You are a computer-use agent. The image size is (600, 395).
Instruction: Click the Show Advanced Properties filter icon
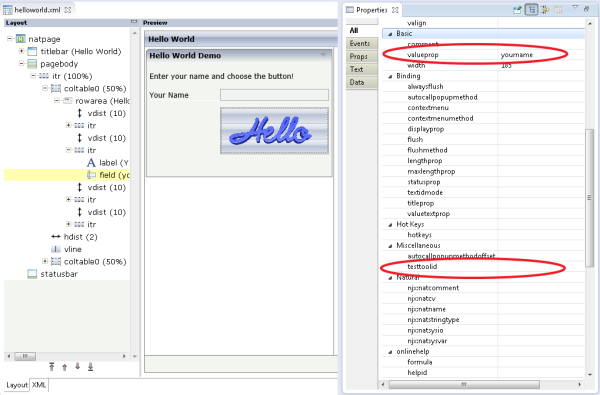tap(545, 10)
